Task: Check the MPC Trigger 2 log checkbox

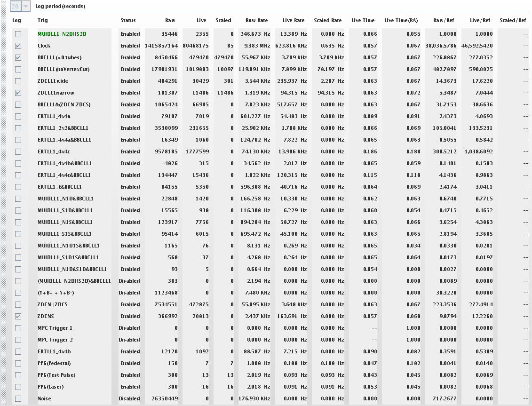Action: click(18, 340)
